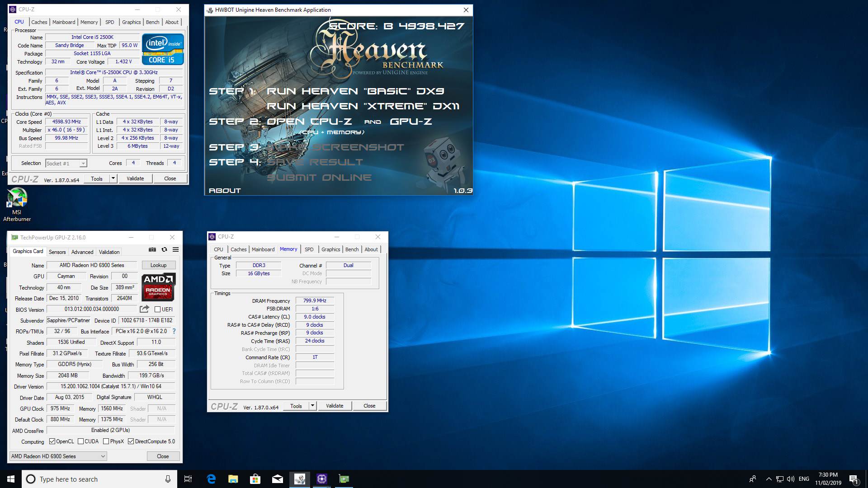The width and height of the screenshot is (868, 488).
Task: Open Microsoft Edge from taskbar
Action: 211,479
